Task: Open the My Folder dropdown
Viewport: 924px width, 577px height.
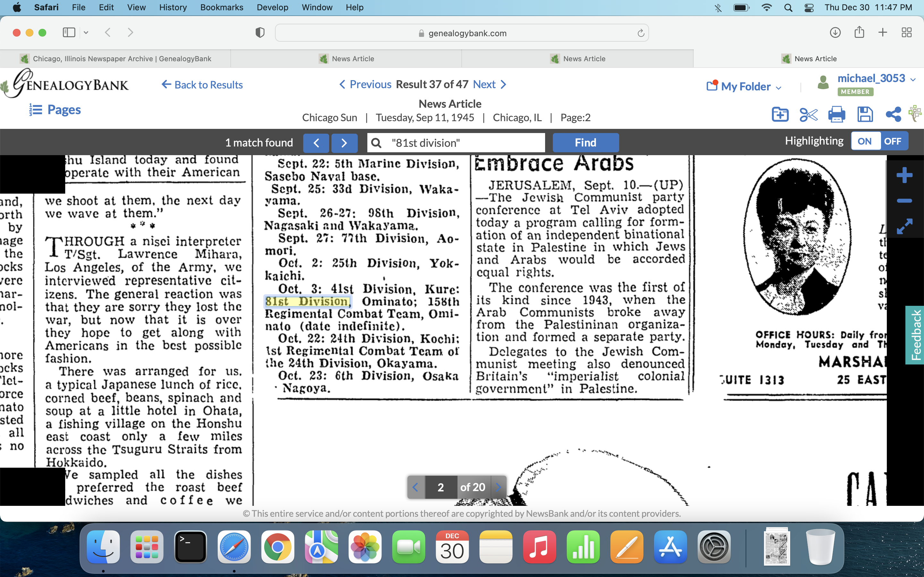Action: click(745, 87)
